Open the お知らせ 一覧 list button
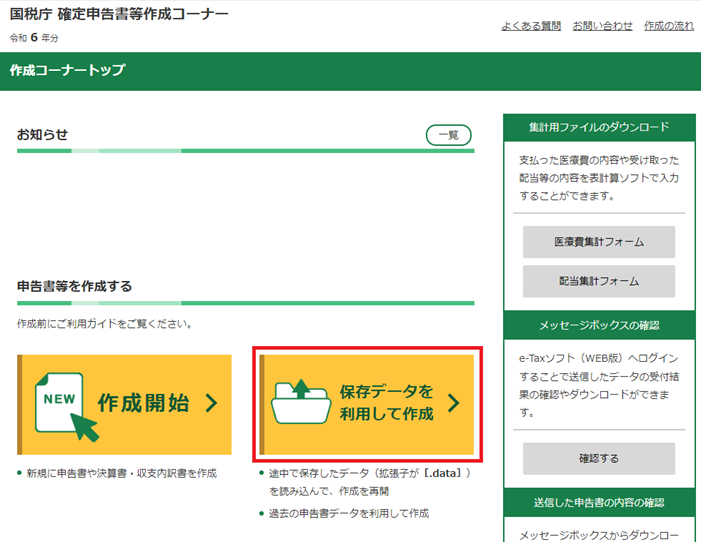The image size is (701, 542). [448, 135]
